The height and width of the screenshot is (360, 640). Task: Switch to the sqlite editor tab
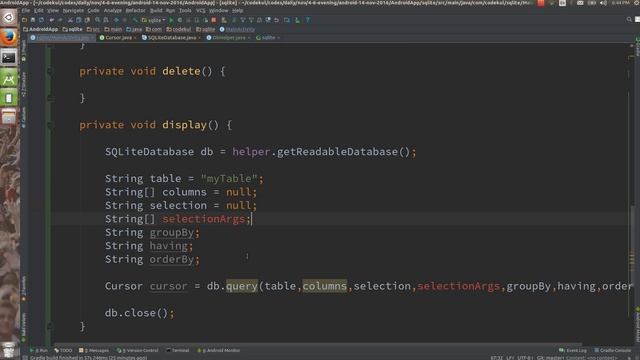tap(268, 38)
